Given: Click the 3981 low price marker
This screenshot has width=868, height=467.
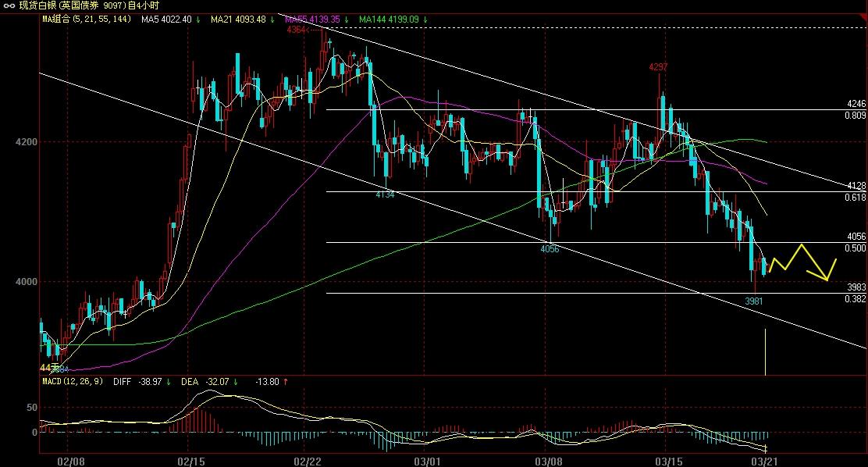Looking at the screenshot, I should pyautogui.click(x=753, y=301).
